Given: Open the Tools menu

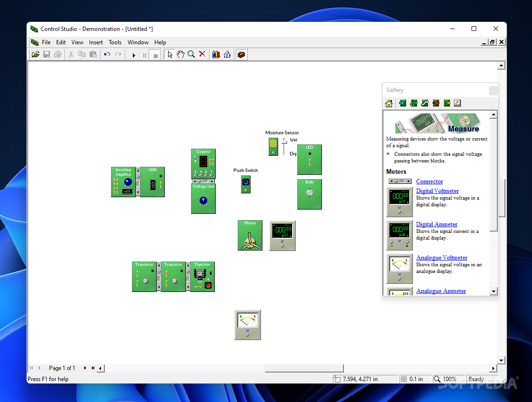Looking at the screenshot, I should 115,42.
